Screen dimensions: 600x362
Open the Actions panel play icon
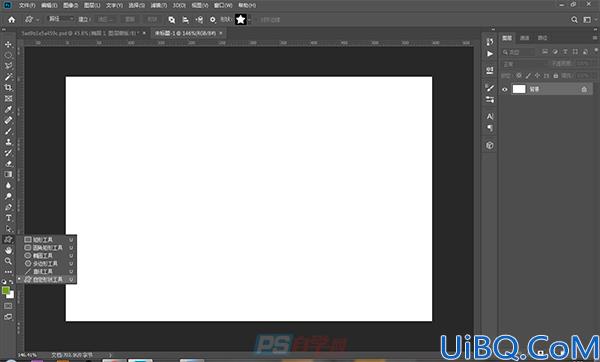pyautogui.click(x=490, y=54)
